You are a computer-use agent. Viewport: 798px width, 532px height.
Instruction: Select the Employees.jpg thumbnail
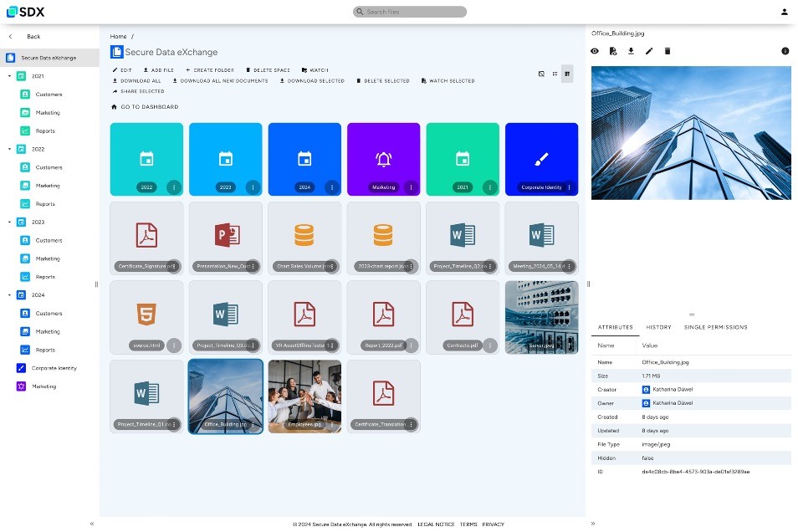click(304, 396)
